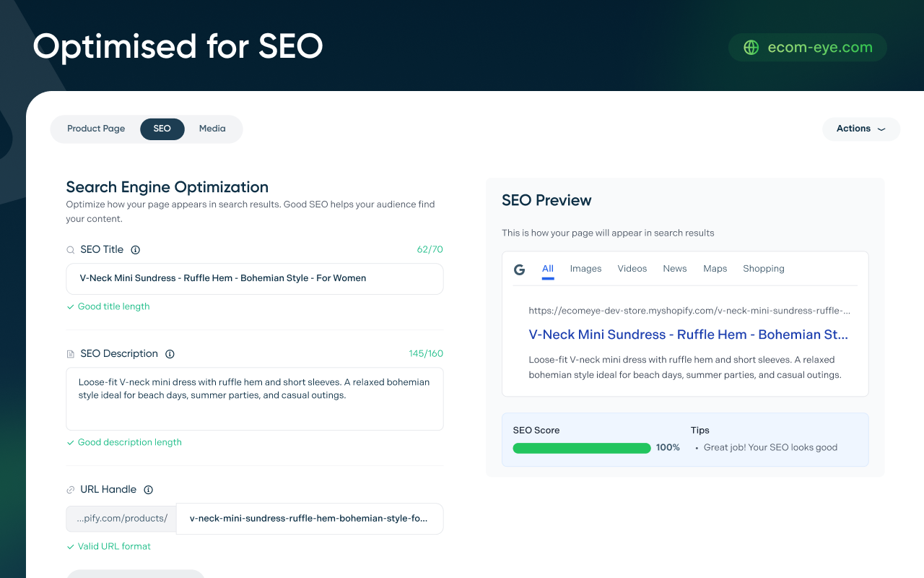Open the Media tab
Image resolution: width=924 pixels, height=578 pixels.
(212, 129)
